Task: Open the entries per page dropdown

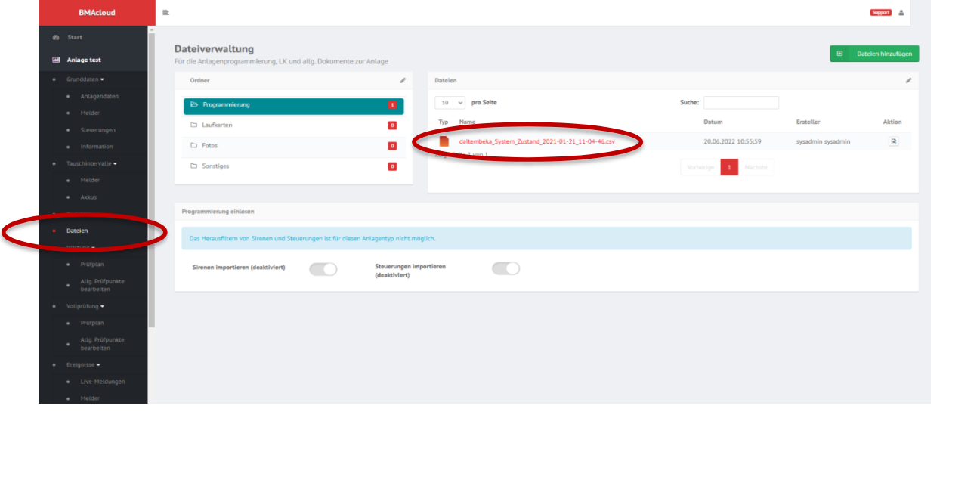Action: [450, 102]
